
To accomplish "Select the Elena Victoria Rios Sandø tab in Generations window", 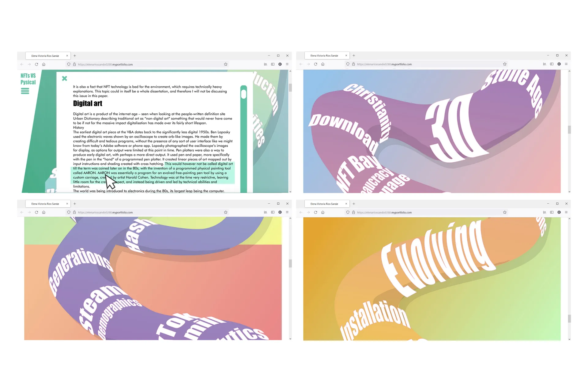I will (x=45, y=204).
